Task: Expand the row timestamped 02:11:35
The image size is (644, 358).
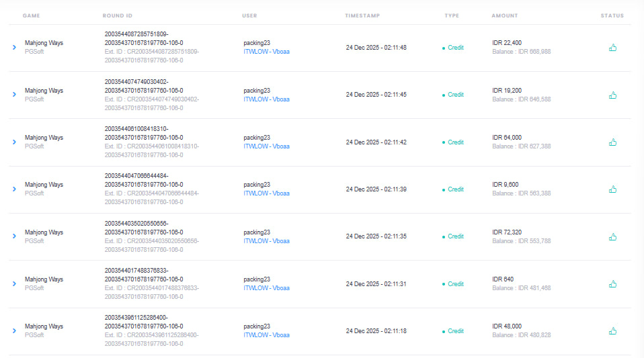Action: click(14, 236)
